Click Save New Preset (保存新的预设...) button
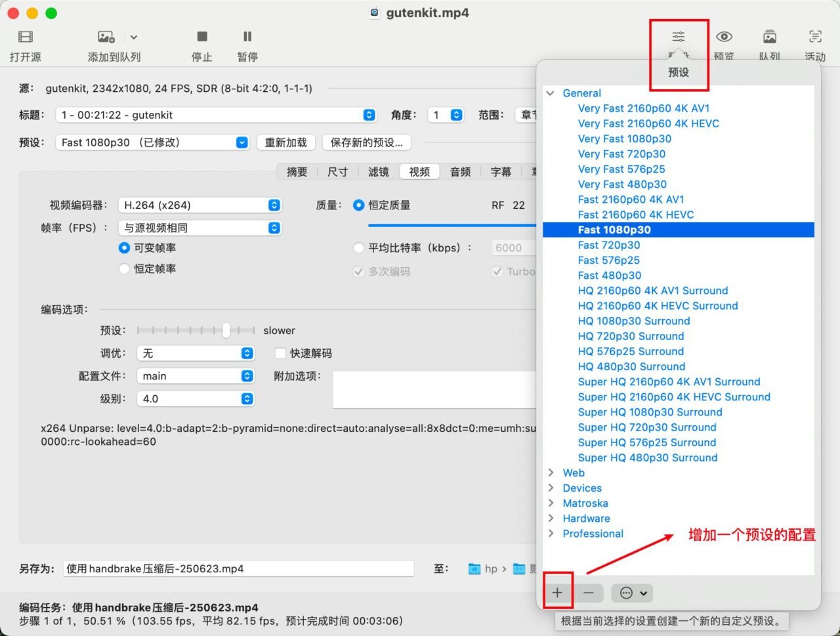The width and height of the screenshot is (840, 636). click(366, 142)
